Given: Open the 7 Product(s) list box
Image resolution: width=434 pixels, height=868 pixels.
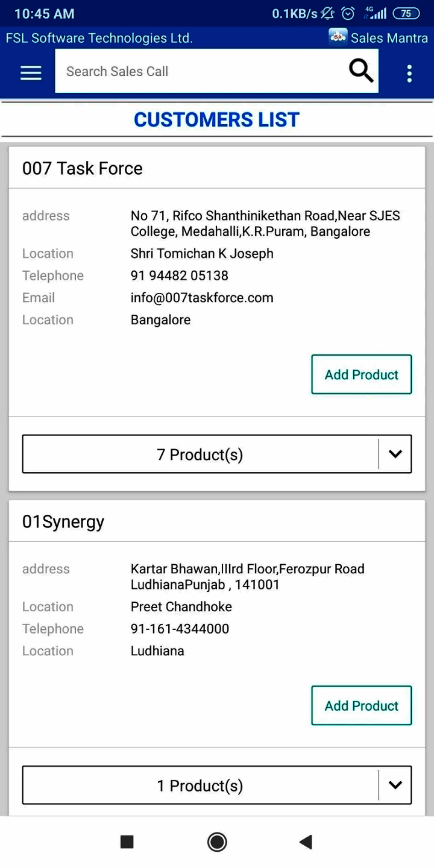Looking at the screenshot, I should 200,454.
